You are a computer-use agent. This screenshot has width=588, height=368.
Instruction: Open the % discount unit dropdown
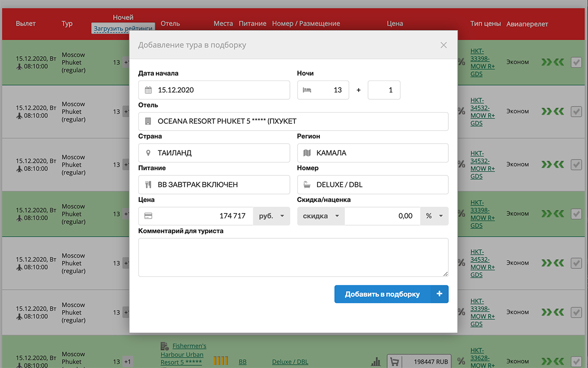[x=434, y=216]
